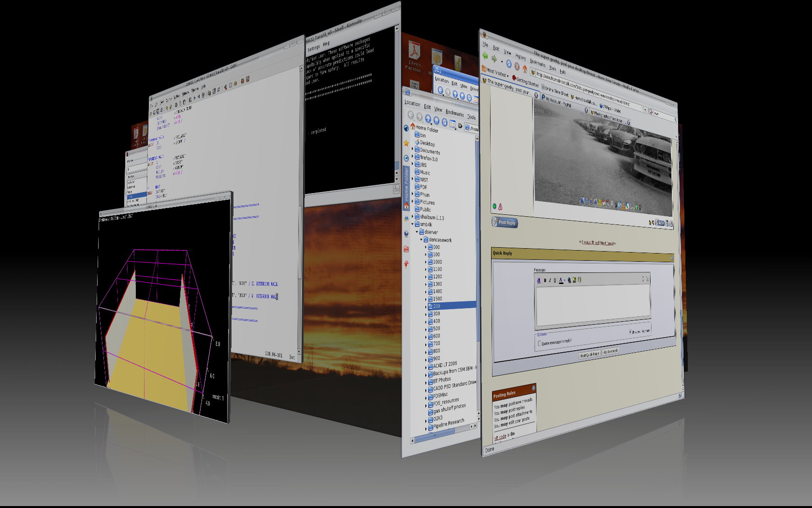Screen dimensions: 812x508
Task: Open Getting Started bookmark link
Action: pyautogui.click(x=525, y=81)
